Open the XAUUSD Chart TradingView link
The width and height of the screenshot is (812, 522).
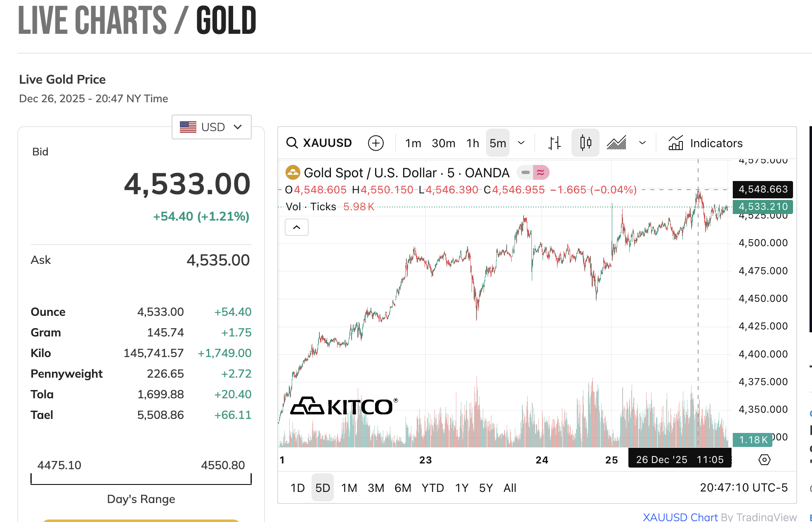coord(680,517)
